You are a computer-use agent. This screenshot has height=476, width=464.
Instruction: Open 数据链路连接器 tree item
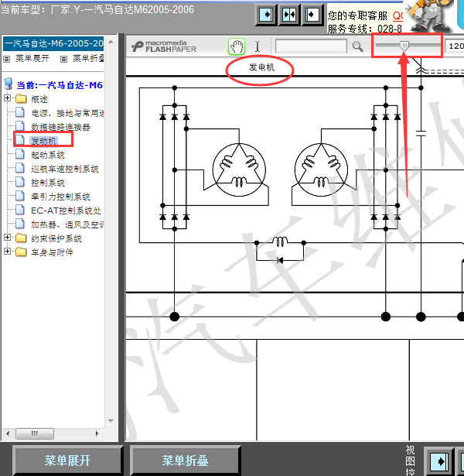[60, 127]
